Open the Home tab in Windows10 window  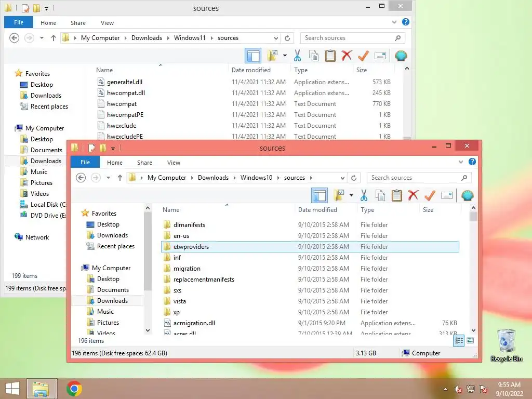tap(115, 163)
